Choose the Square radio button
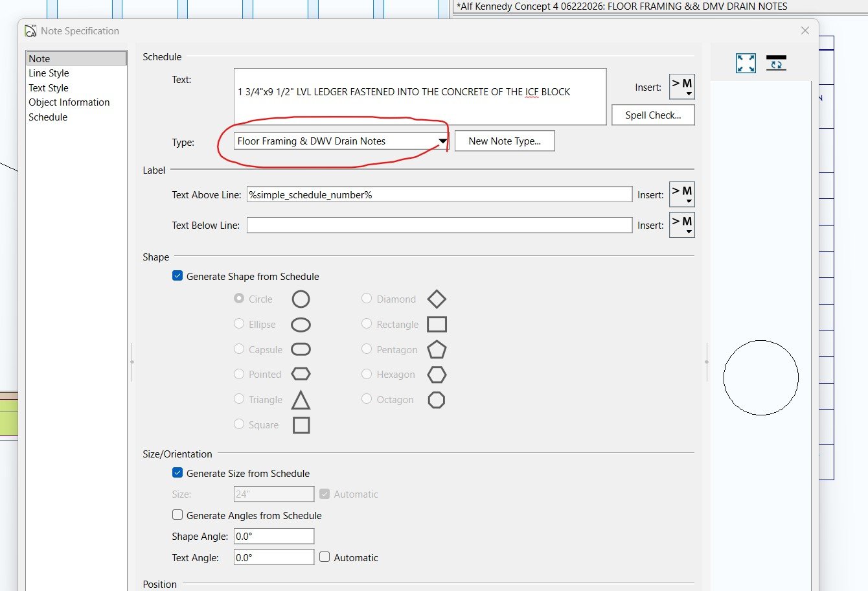Image resolution: width=868 pixels, height=591 pixels. 239,424
